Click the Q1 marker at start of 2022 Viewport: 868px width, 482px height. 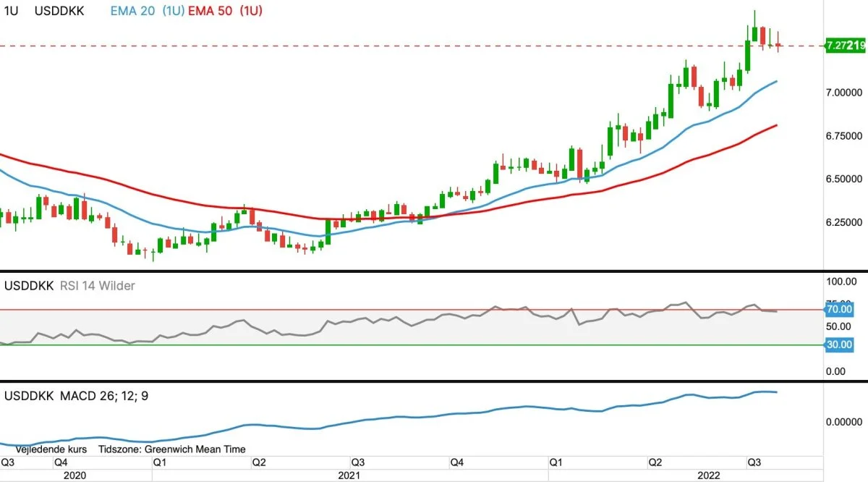coord(556,462)
